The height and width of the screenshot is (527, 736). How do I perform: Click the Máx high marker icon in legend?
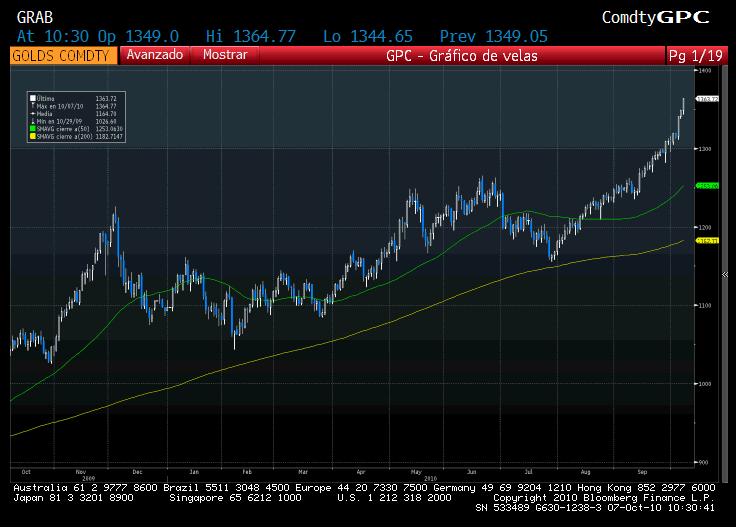(33, 106)
